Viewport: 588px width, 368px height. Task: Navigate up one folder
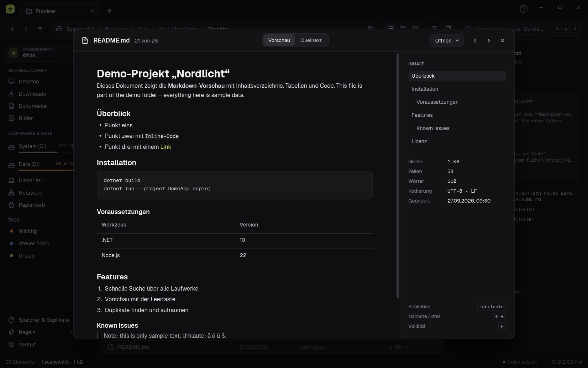(40, 29)
